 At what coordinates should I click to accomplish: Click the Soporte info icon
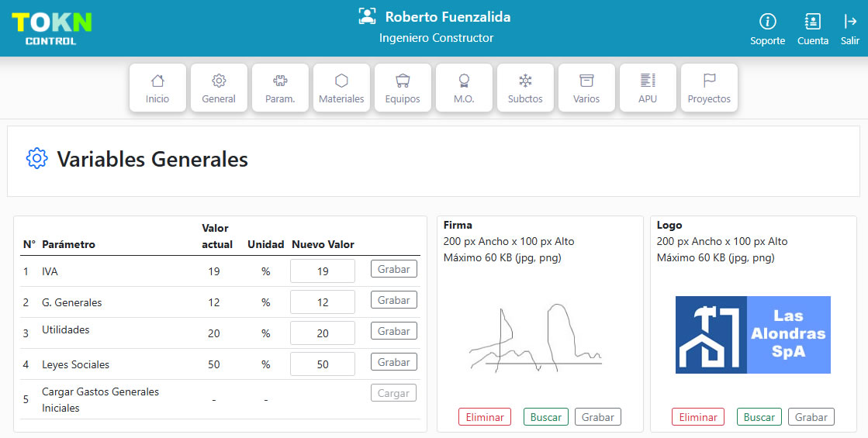[767, 22]
